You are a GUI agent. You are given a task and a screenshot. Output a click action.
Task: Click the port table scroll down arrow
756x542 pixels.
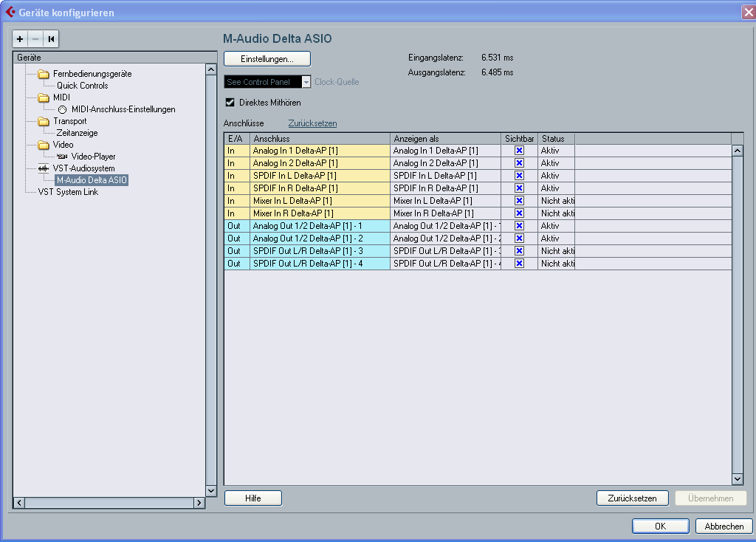[738, 478]
